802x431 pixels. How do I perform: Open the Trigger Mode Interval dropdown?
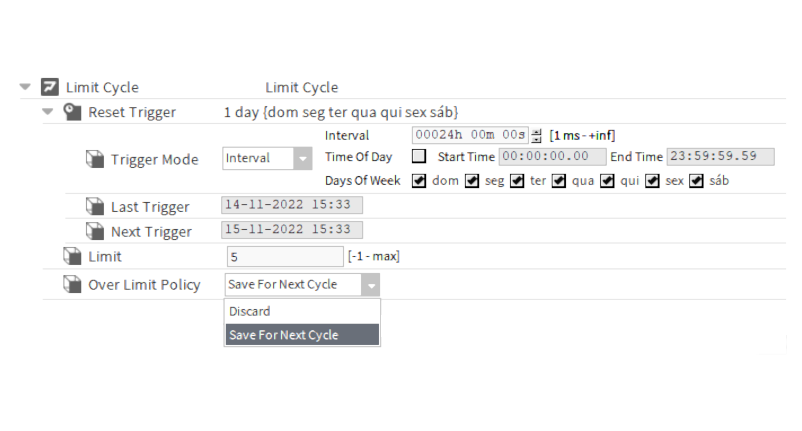(267, 158)
